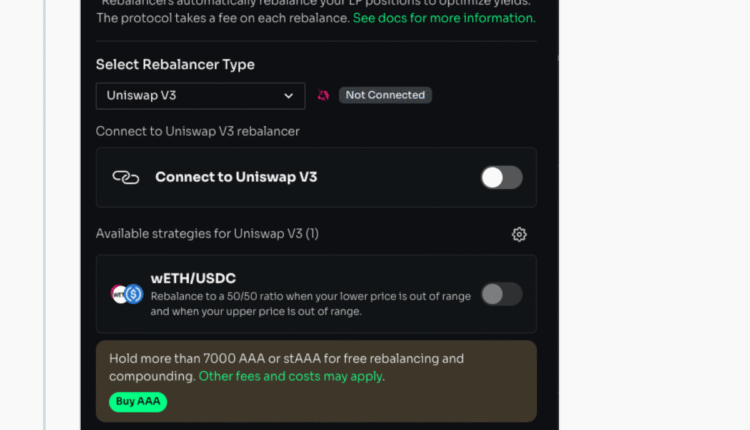
Task: Click the Connect to Uniswap V3 label
Action: click(x=236, y=177)
